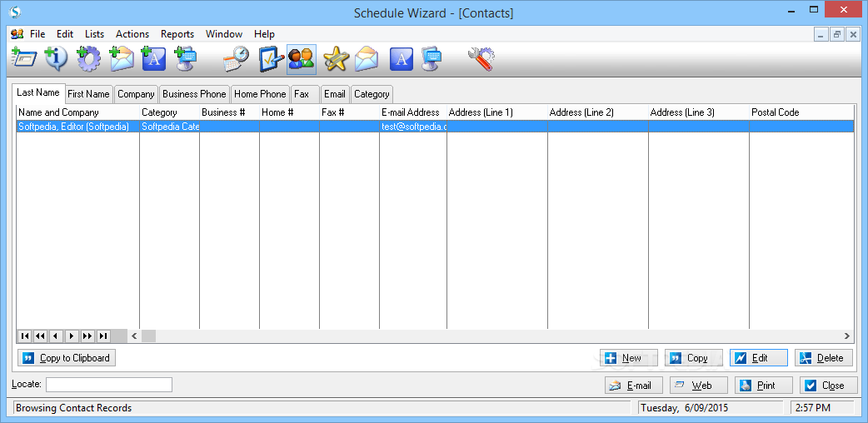
Task: Click the 'test@softpedia' e-mail cell
Action: [x=413, y=127]
